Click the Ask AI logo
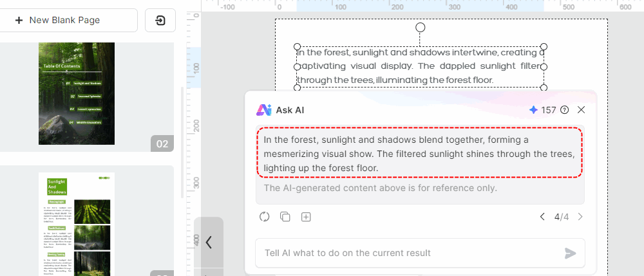This screenshot has height=276, width=644. [264, 110]
